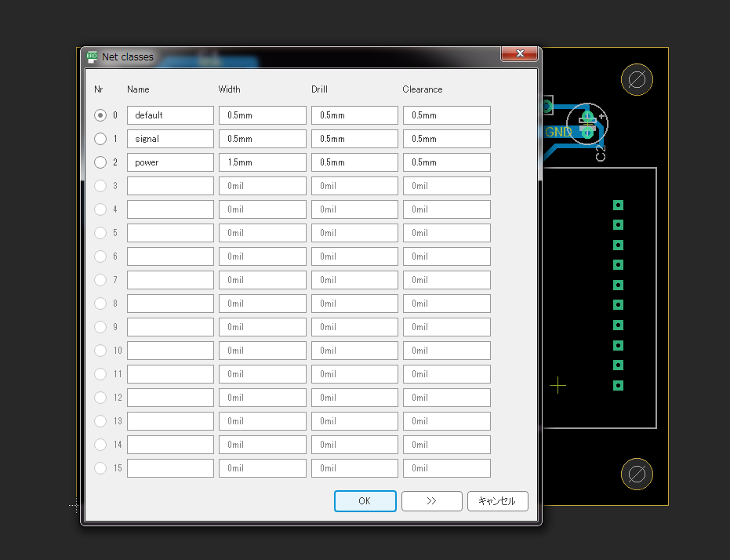Click the Name field containing default
The image size is (730, 560).
click(x=170, y=115)
